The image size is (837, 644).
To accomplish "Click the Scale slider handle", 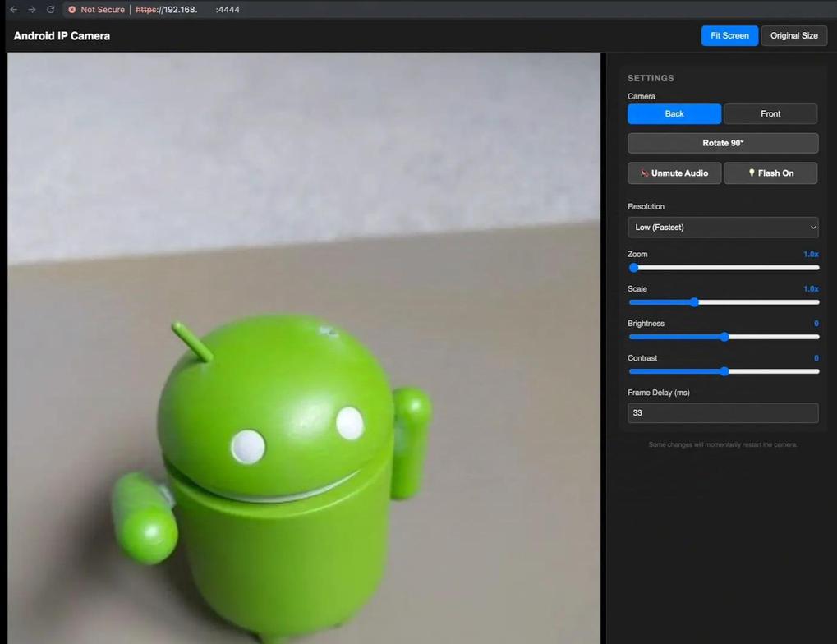I will [694, 302].
